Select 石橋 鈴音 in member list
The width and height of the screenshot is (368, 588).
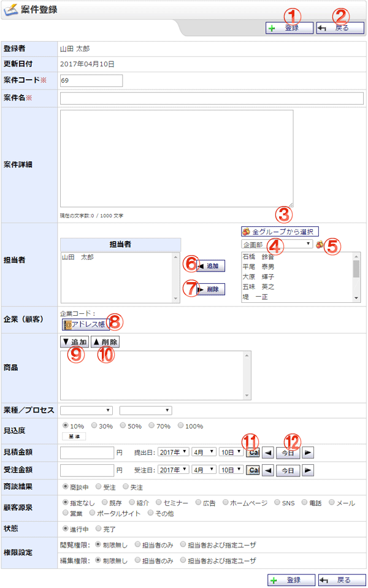258,257
